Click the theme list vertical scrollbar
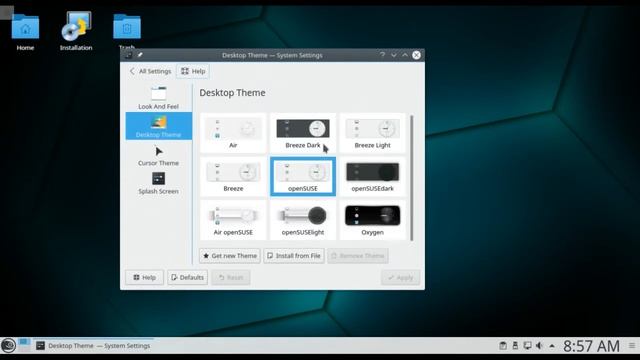Screen dimensions: 640x360 [411, 178]
